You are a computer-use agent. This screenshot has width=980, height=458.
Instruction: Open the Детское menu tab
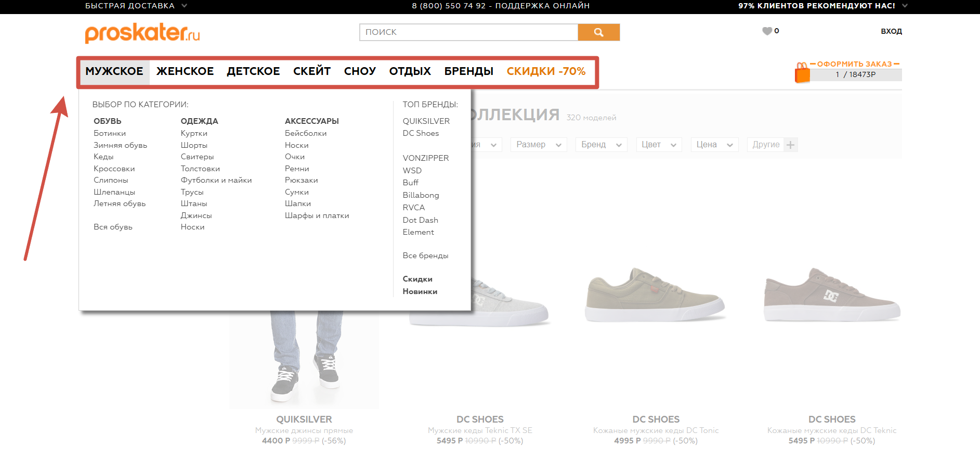(253, 71)
